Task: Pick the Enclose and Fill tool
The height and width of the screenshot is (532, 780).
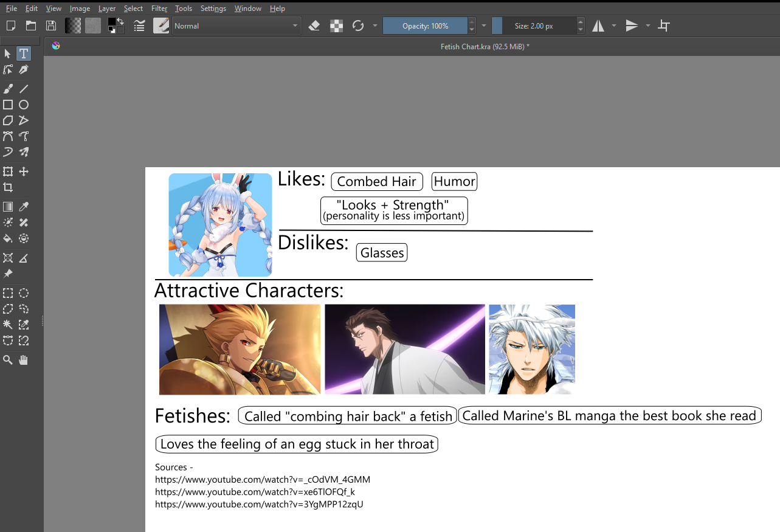Action: 24,238
